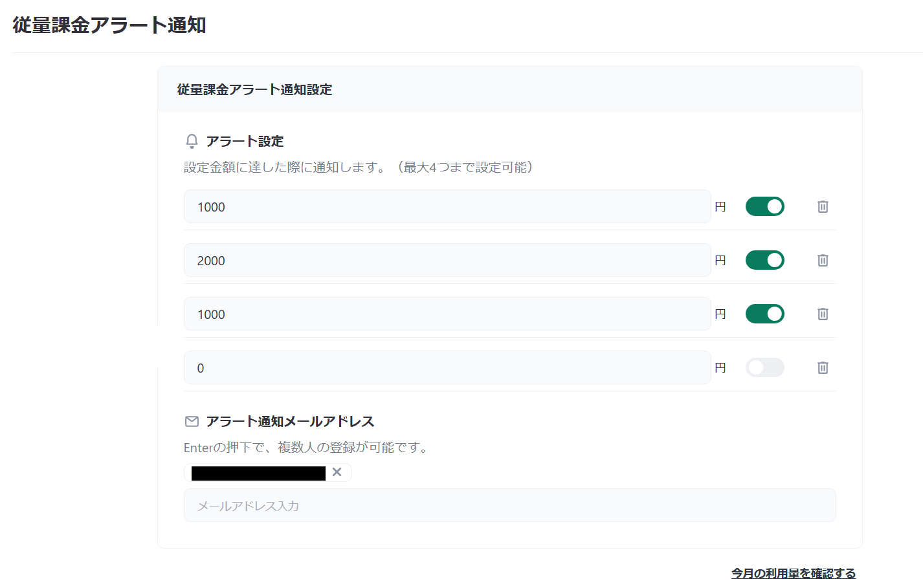Viewport: 923px width, 588px height.
Task: Delete the 0 yen alert row
Action: pyautogui.click(x=823, y=367)
